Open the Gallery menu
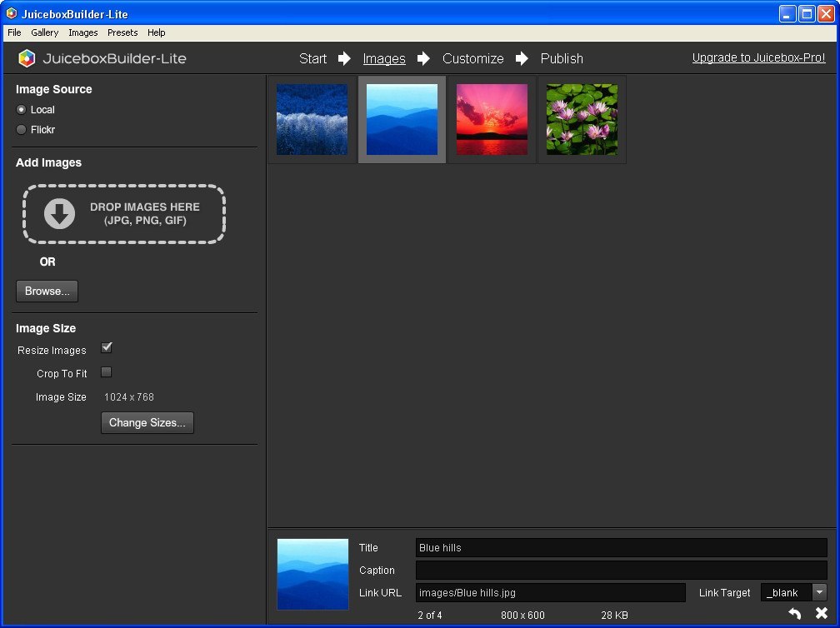 pos(44,32)
